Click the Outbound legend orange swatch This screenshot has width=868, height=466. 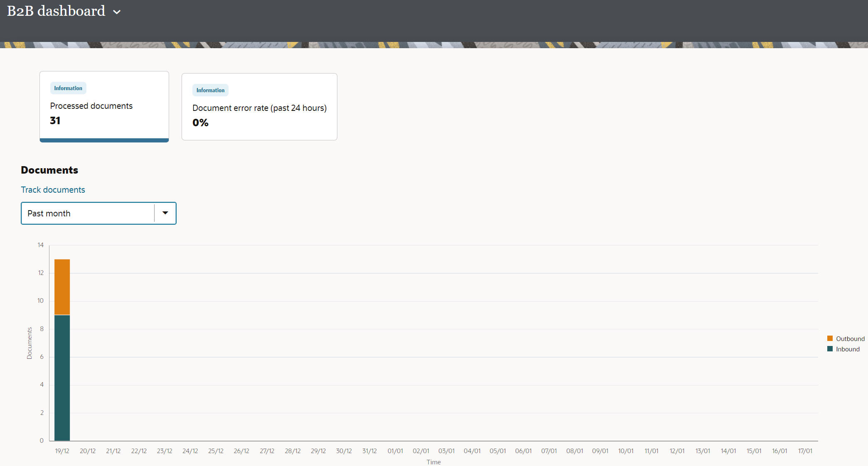(830, 338)
